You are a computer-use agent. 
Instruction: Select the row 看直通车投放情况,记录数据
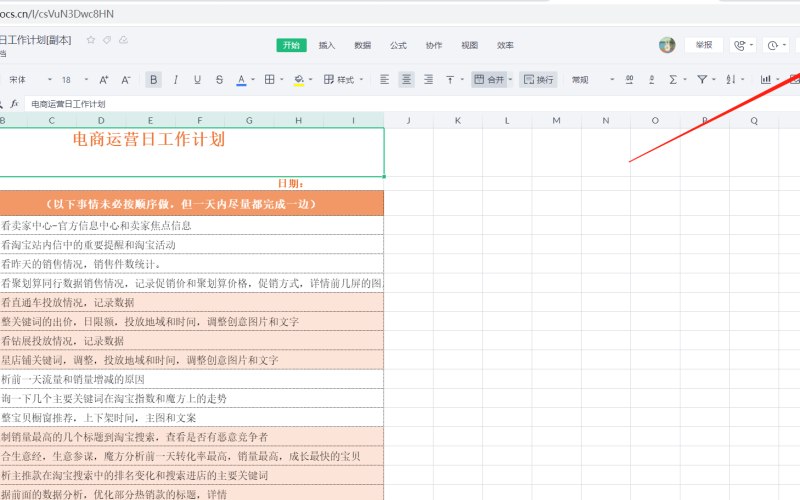point(192,302)
